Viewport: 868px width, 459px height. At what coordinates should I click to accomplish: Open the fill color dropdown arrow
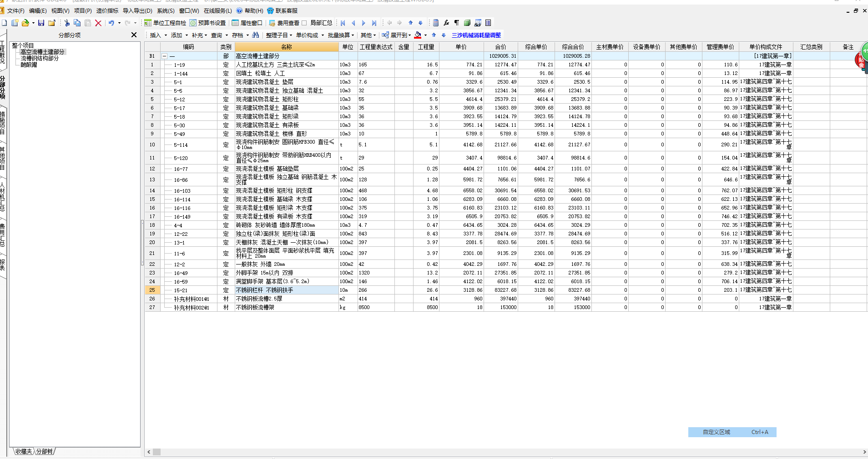pyautogui.click(x=425, y=35)
